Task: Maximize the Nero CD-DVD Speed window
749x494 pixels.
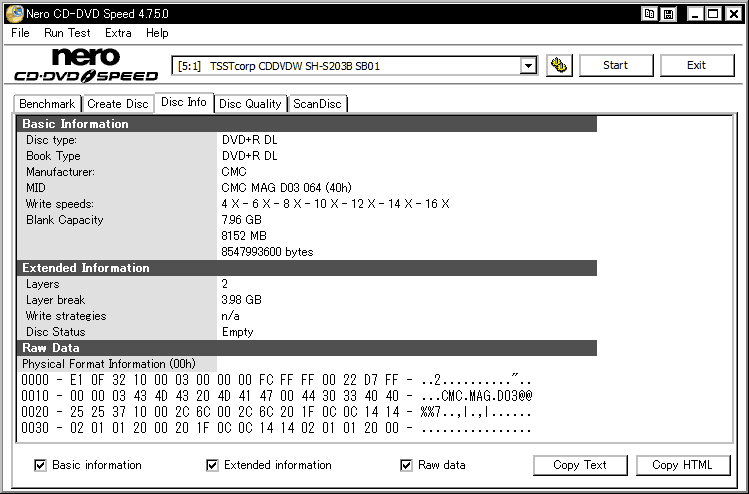Action: [x=713, y=14]
